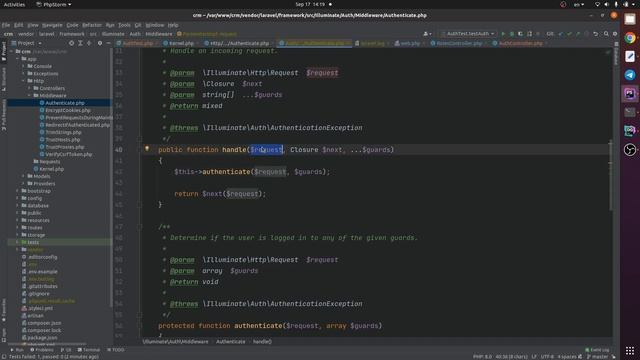Click the terminal icon in the dock
The width and height of the screenshot is (640, 360).
(630, 112)
